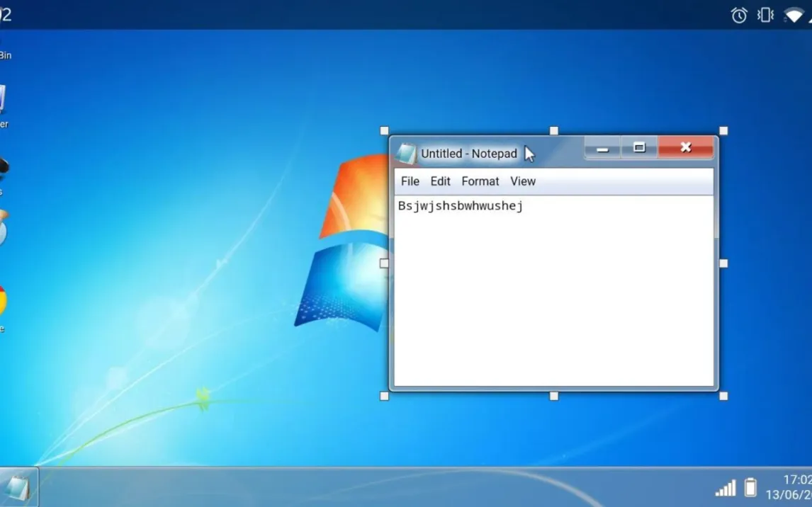The height and width of the screenshot is (507, 812).
Task: Open the View menu
Action: [523, 181]
